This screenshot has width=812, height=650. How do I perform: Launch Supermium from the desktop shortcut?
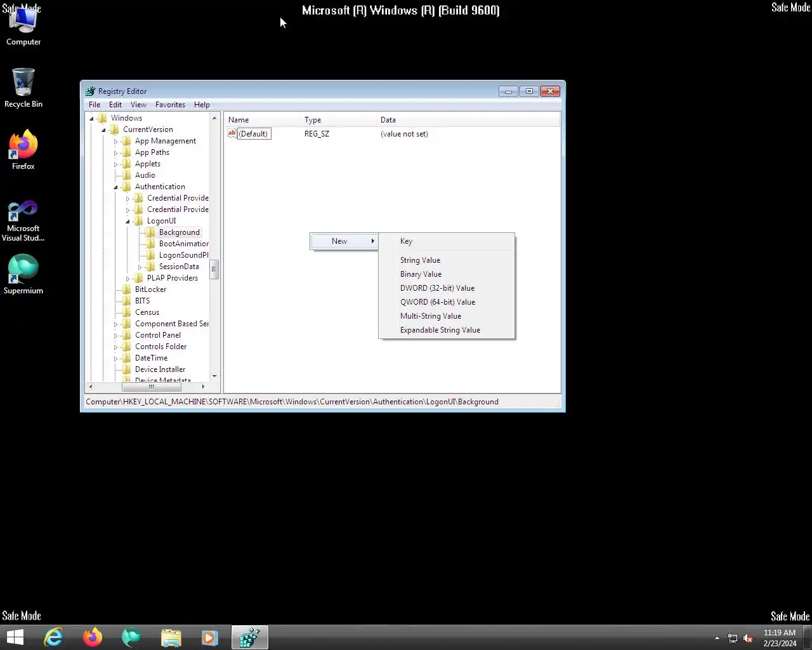[23, 274]
